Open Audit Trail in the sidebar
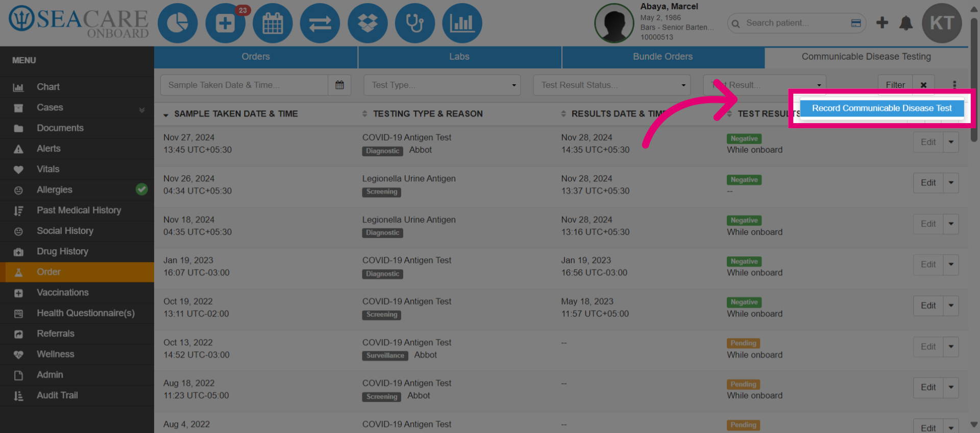 tap(77, 395)
